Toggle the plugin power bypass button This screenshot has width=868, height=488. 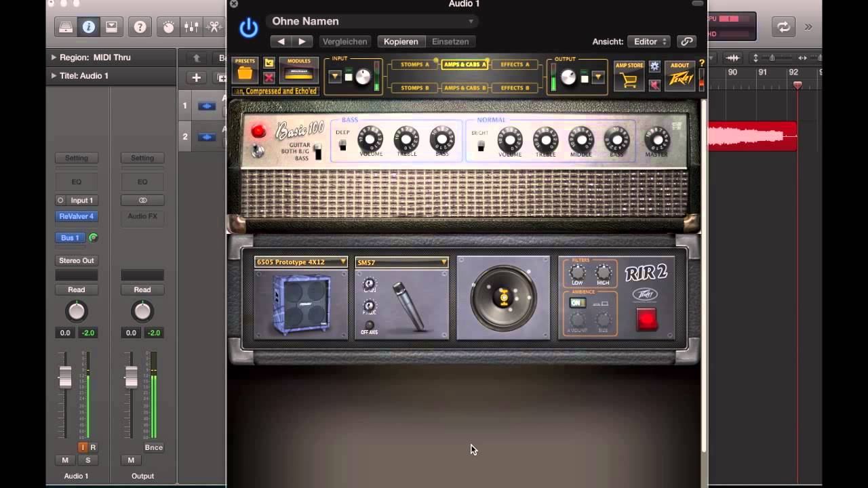(249, 28)
